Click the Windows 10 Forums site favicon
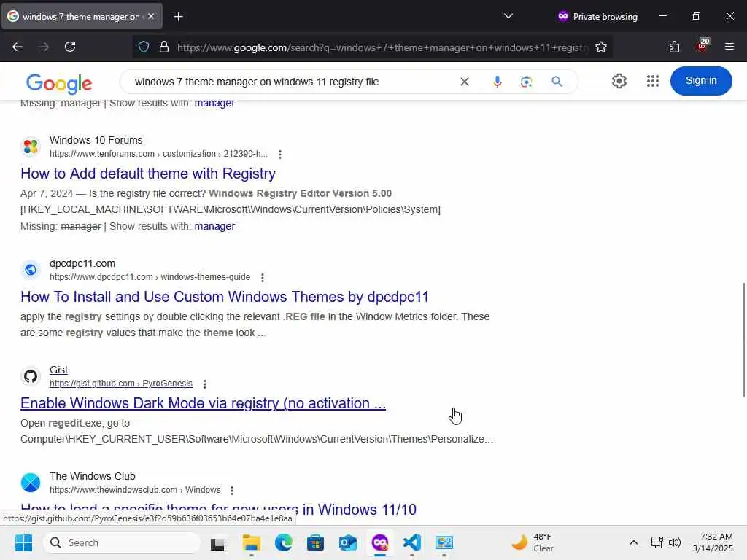 click(x=31, y=147)
